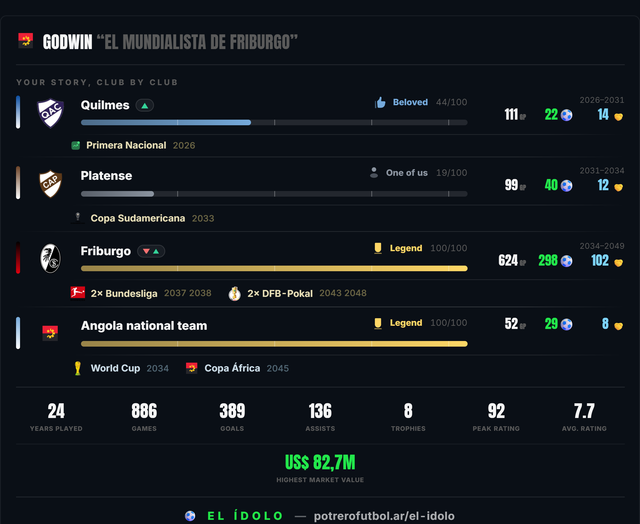Click the 19/100 reputation score
Viewport: 640px width, 524px height.
pyautogui.click(x=451, y=173)
